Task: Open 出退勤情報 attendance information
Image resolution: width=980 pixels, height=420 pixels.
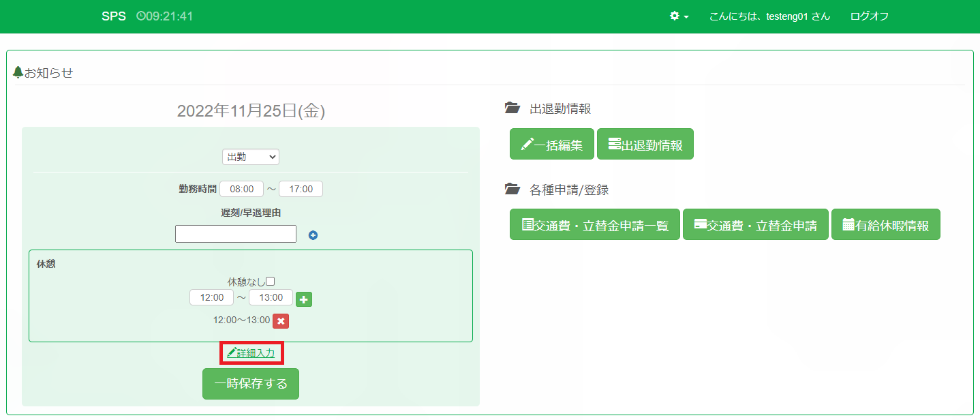Action: pyautogui.click(x=645, y=145)
